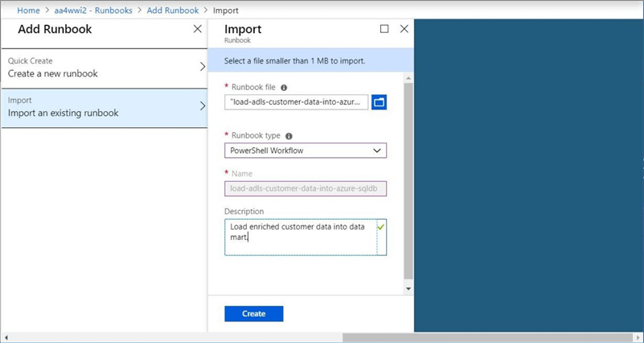Click the info icon next to Runbook type
The image size is (644, 343).
[289, 136]
